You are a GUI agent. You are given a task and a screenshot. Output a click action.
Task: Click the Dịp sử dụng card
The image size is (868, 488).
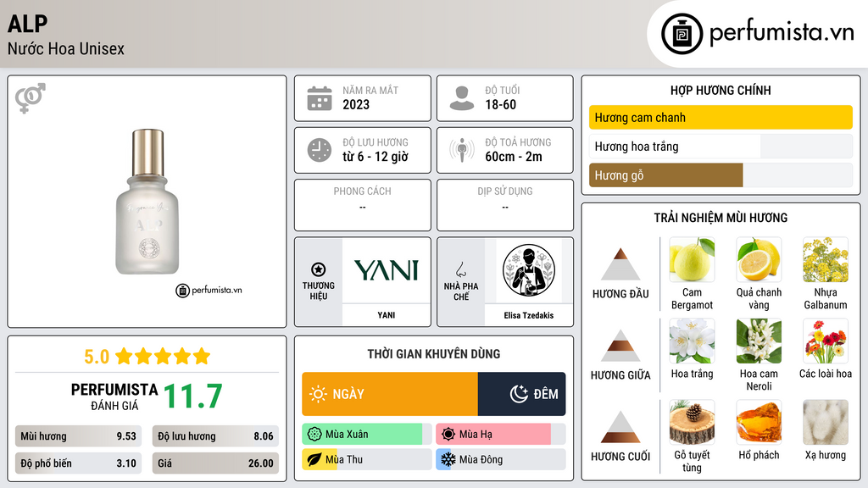tap(505, 205)
